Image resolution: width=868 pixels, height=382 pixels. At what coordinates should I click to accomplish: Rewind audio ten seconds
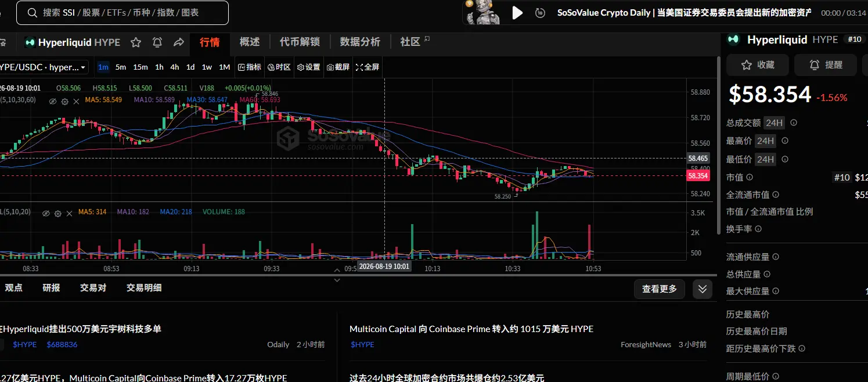[540, 13]
